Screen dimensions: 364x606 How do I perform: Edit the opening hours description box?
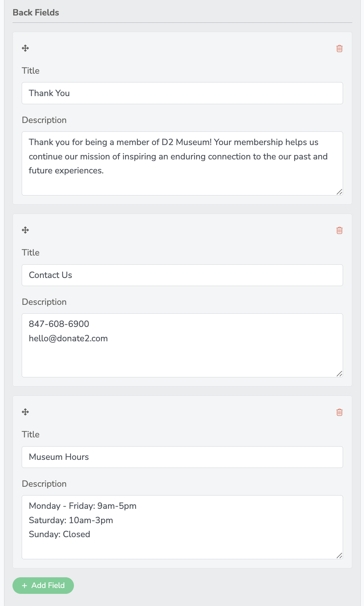point(182,527)
